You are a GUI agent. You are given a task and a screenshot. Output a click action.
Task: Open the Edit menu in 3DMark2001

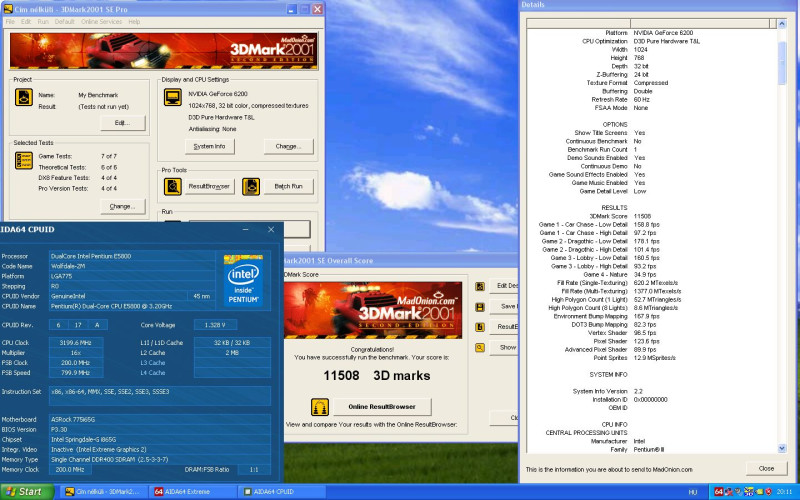26,21
